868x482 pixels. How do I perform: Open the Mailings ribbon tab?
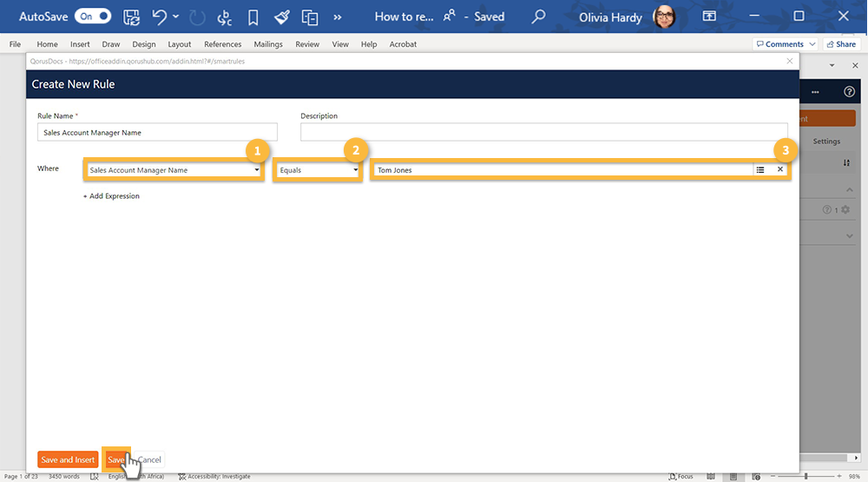(268, 44)
